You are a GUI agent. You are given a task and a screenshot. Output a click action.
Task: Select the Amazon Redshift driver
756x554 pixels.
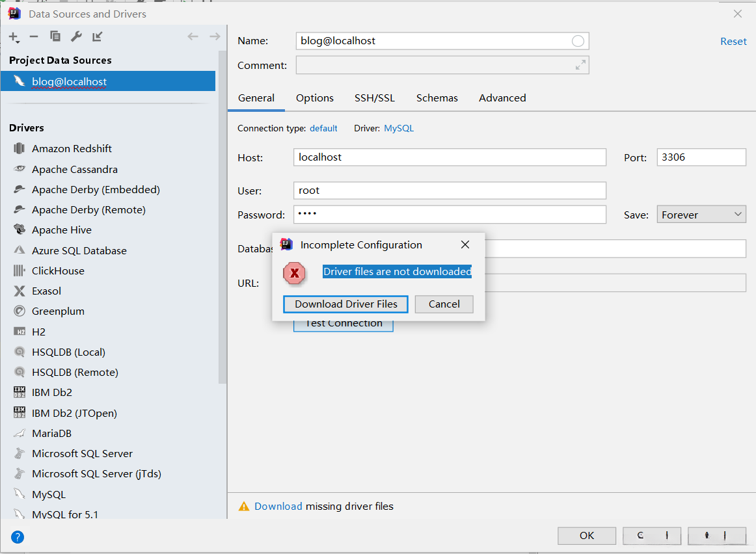[x=72, y=149]
